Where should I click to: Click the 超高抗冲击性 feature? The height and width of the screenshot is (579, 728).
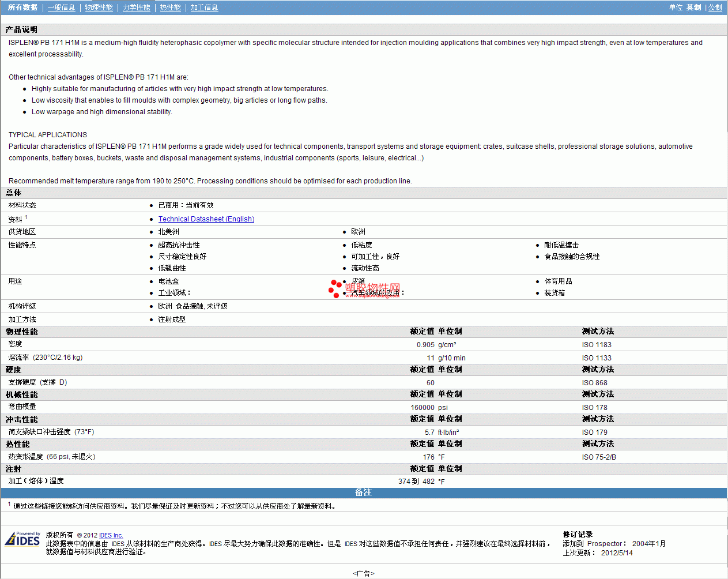(179, 245)
